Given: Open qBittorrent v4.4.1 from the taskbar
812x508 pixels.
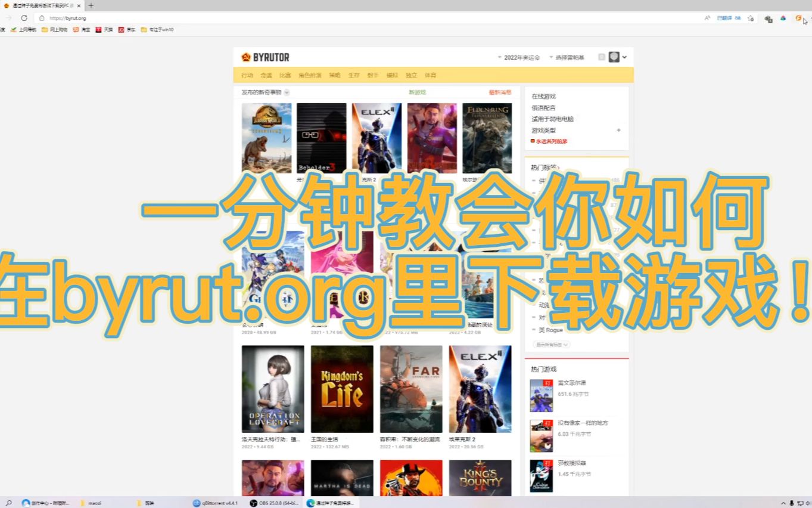Looking at the screenshot, I should pyautogui.click(x=216, y=503).
